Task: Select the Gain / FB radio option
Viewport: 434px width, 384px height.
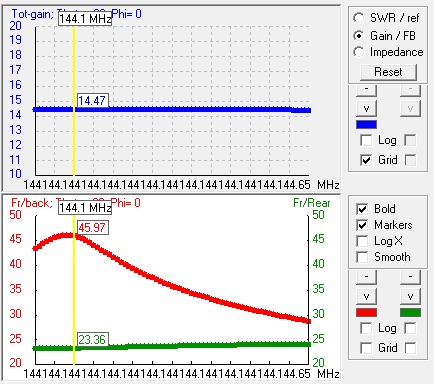Action: point(359,35)
